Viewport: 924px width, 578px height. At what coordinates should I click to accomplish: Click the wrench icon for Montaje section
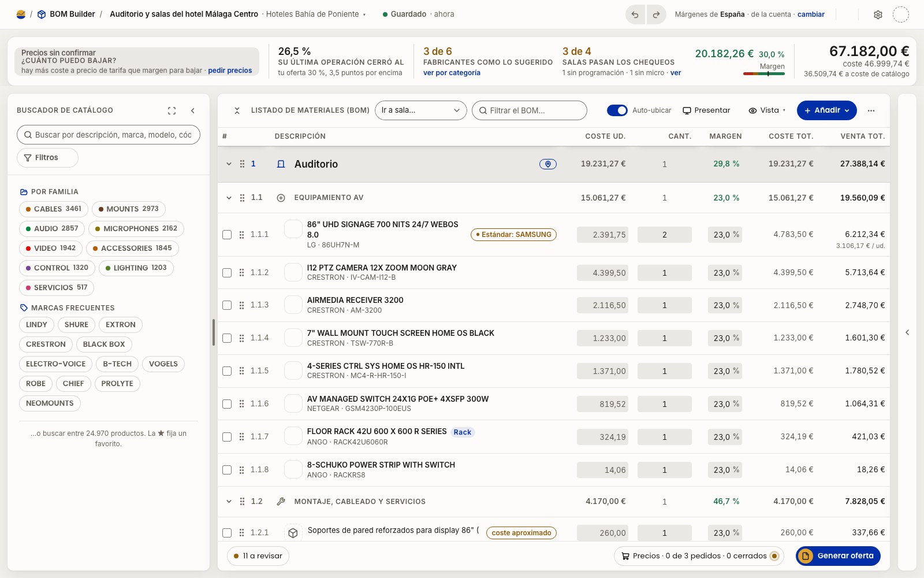click(281, 502)
